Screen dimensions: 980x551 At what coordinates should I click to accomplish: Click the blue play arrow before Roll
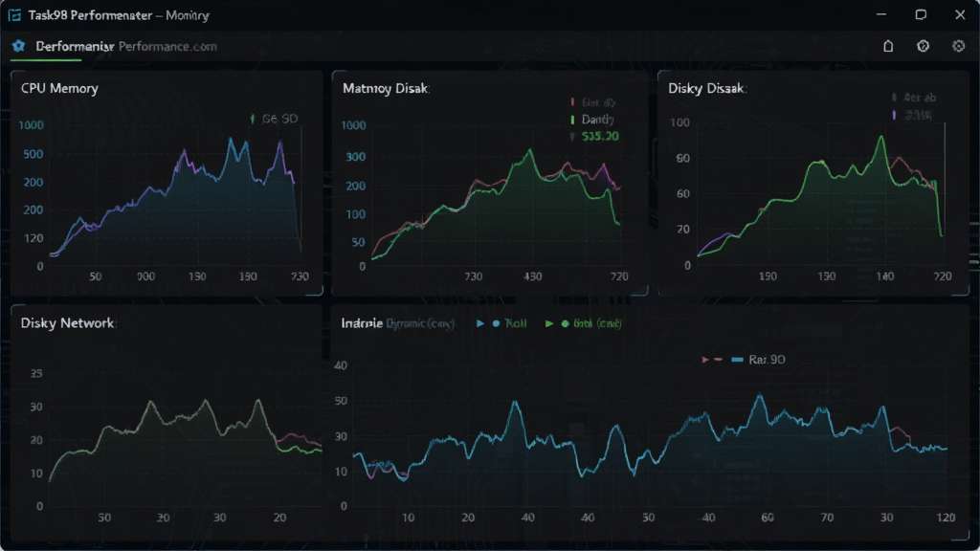(x=480, y=323)
